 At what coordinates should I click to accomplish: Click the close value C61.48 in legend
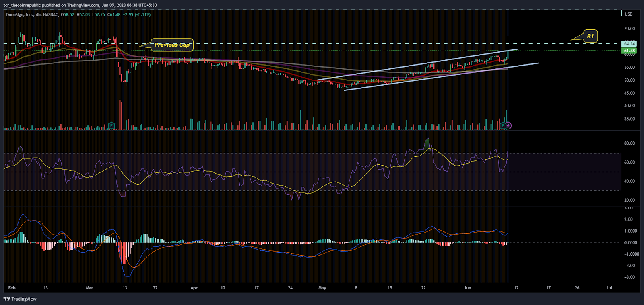[x=114, y=14]
